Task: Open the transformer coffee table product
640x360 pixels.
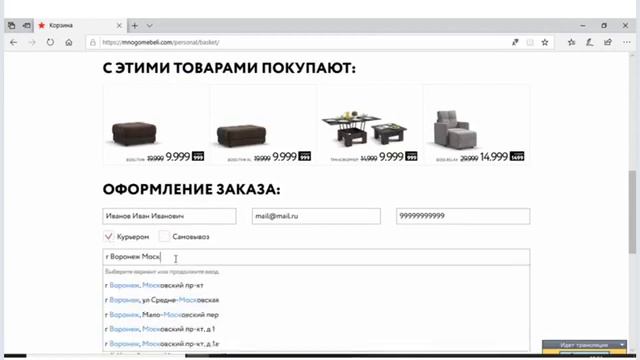Action: (x=370, y=125)
